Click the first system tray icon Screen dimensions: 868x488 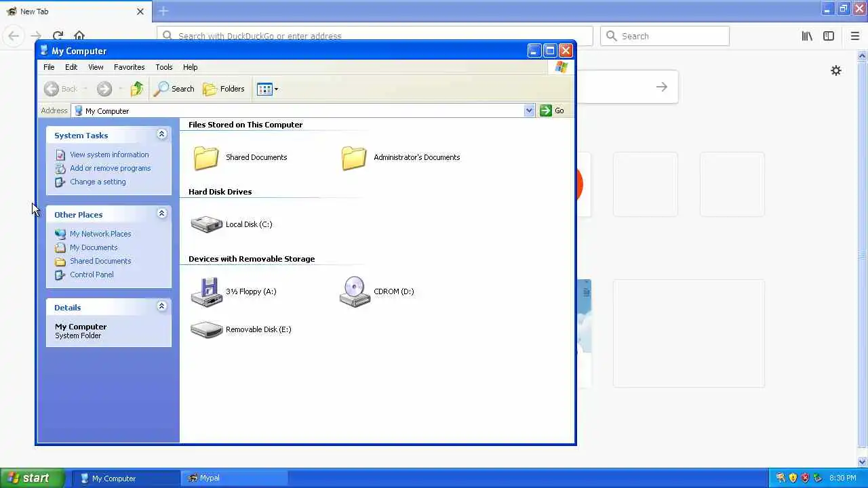click(781, 478)
